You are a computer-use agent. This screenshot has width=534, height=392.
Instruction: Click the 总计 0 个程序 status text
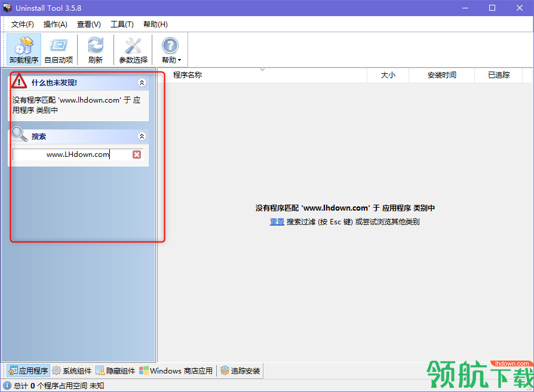click(59, 385)
